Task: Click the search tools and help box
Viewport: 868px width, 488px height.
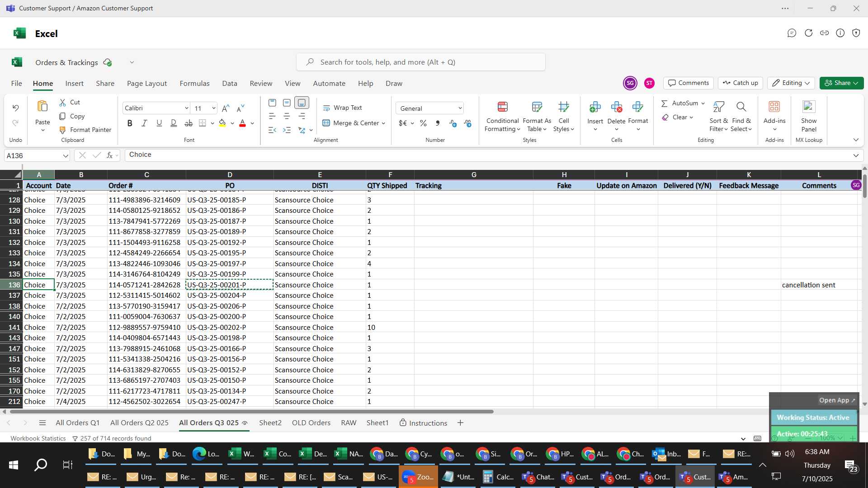Action: 420,62
